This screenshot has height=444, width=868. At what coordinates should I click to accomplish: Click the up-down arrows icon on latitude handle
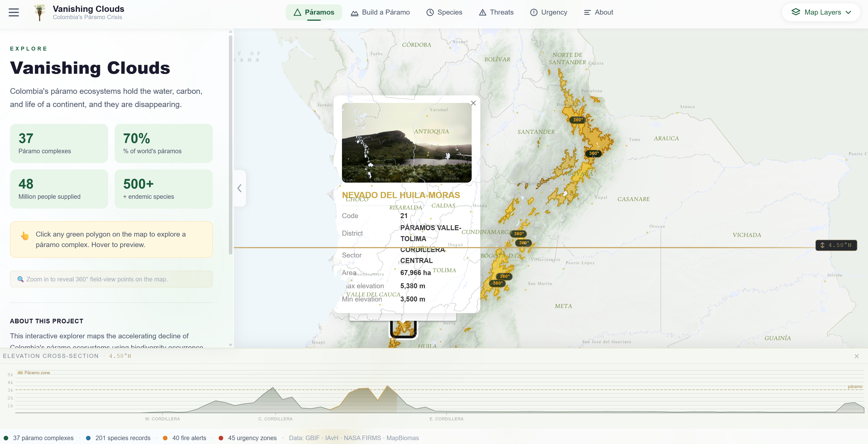pyautogui.click(x=822, y=245)
